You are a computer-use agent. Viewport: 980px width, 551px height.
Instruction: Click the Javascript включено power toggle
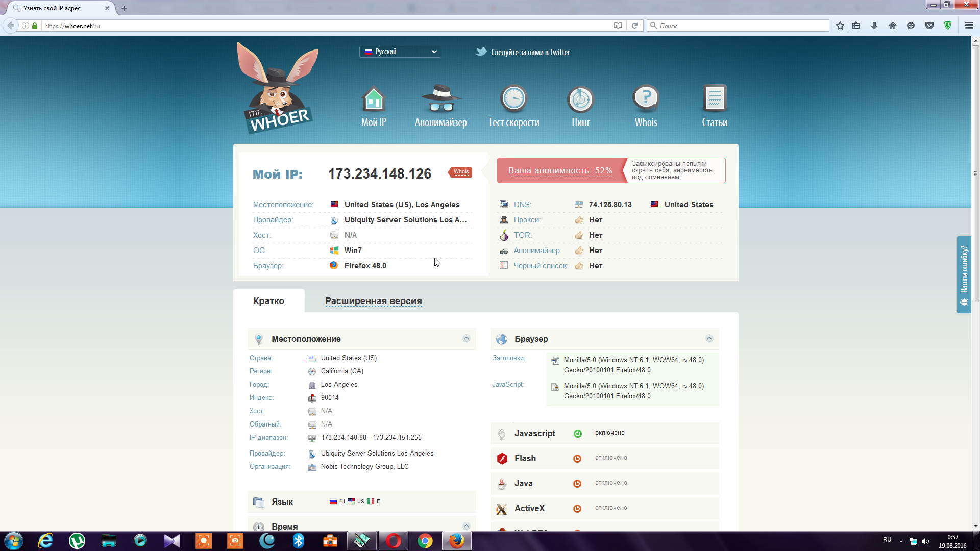coord(578,433)
